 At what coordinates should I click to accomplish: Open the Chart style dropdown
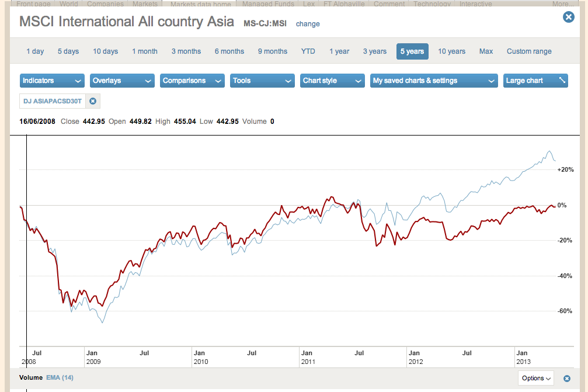(x=332, y=81)
